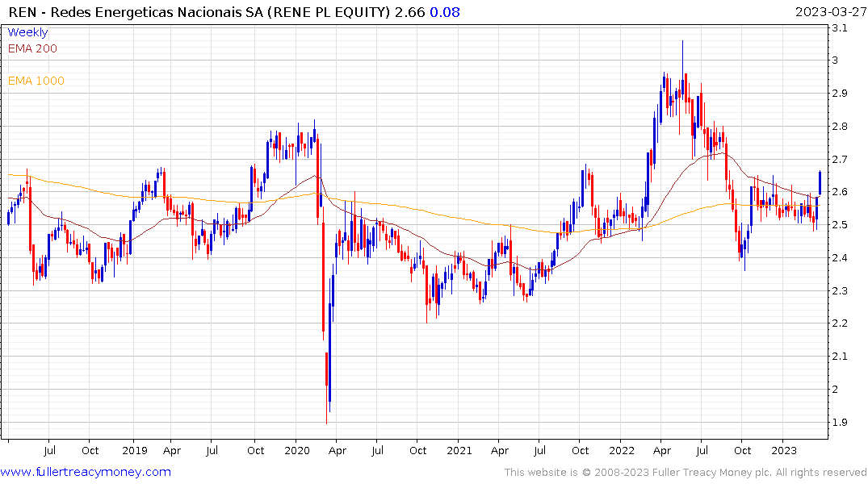
Task: Click the 2.5 price axis label
Action: (x=839, y=225)
